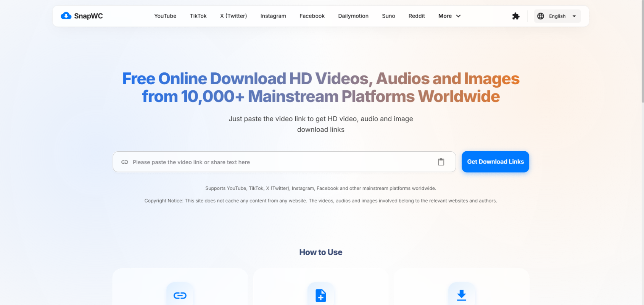Click the add file step icon

[321, 295]
